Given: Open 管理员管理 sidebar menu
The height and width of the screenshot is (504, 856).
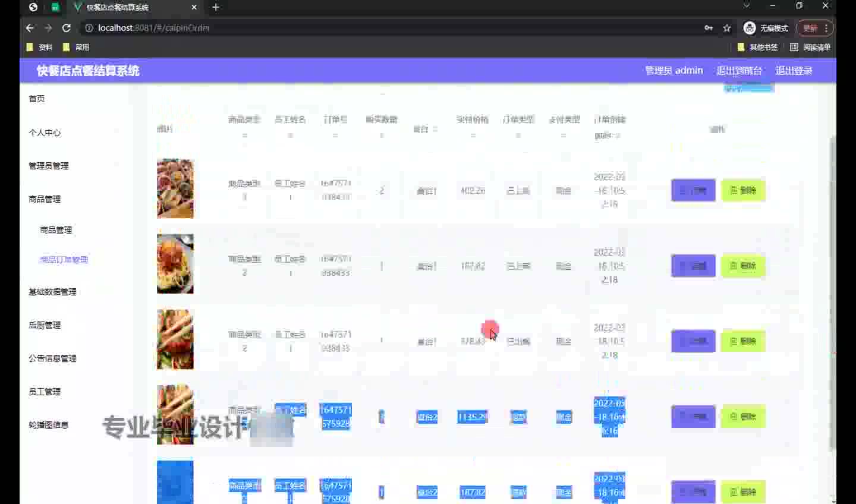Looking at the screenshot, I should [49, 166].
